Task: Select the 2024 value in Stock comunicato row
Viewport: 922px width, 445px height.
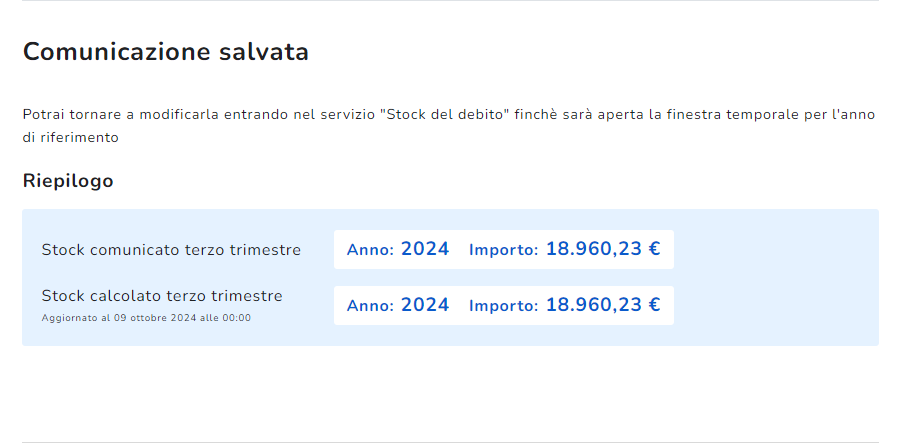Action: [425, 249]
